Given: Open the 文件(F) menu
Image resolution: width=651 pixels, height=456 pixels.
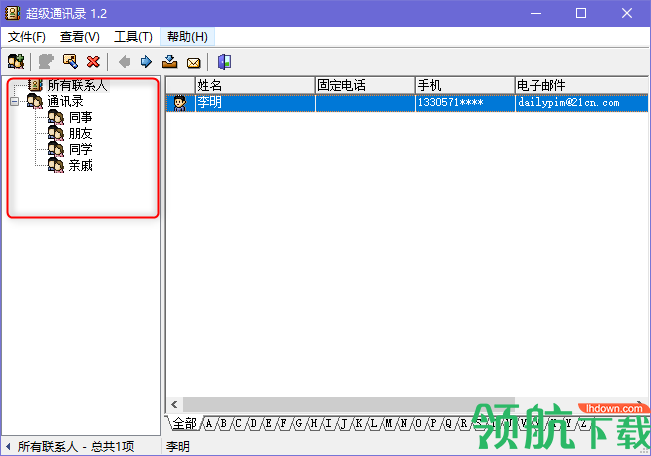Looking at the screenshot, I should (x=27, y=37).
